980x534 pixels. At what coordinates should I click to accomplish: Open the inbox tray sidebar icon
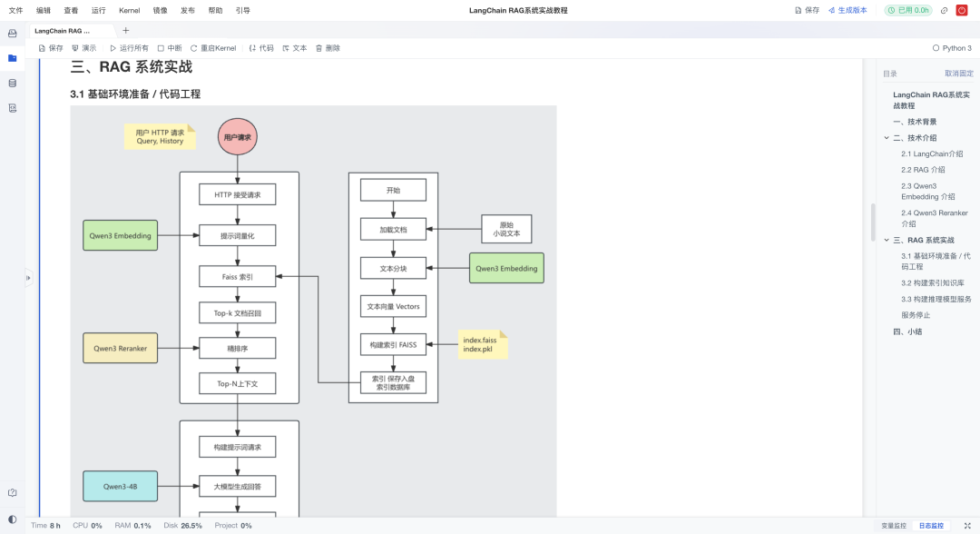[x=13, y=33]
